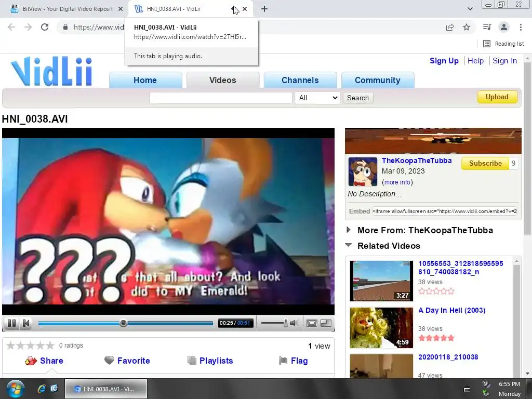Open the Videos navigation tab
The width and height of the screenshot is (532, 399).
[x=222, y=80]
